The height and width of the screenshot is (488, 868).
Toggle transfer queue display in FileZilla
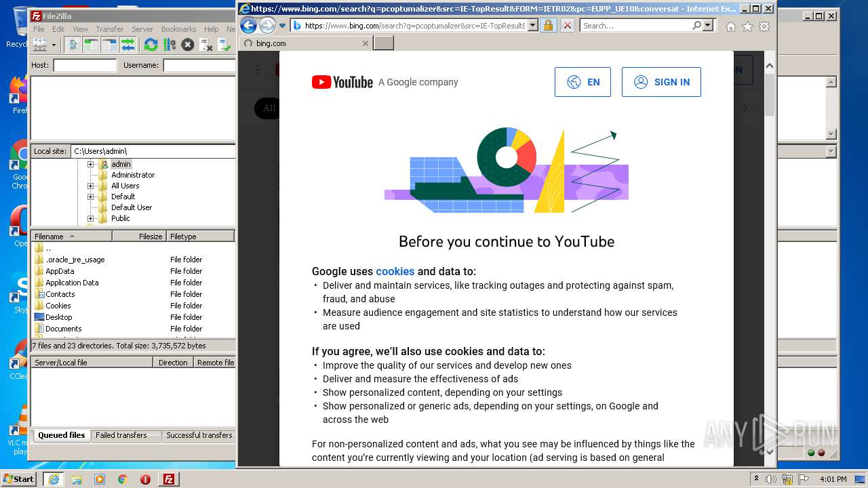click(127, 45)
